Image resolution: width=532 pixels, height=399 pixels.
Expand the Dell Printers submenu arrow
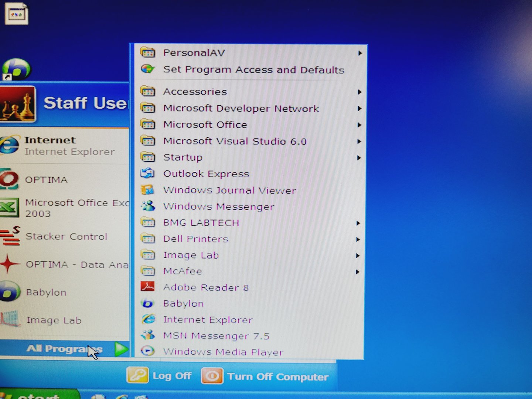pos(358,239)
